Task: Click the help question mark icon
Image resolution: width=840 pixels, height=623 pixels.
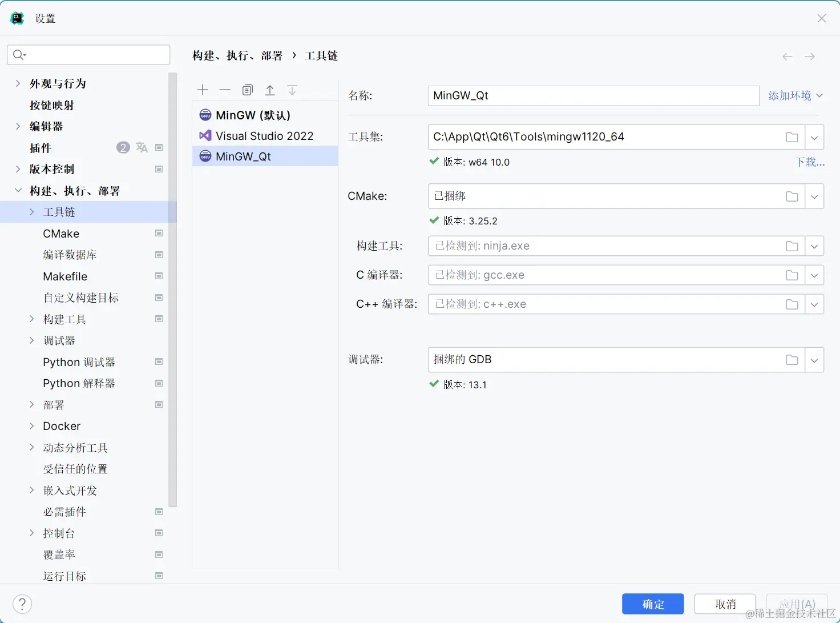Action: coord(22,604)
